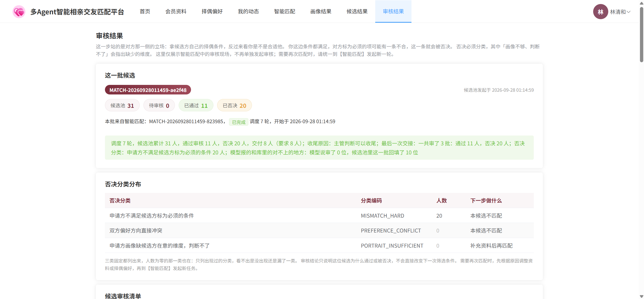
Task: Switch to the 择偶偏好 tab
Action: (x=212, y=11)
